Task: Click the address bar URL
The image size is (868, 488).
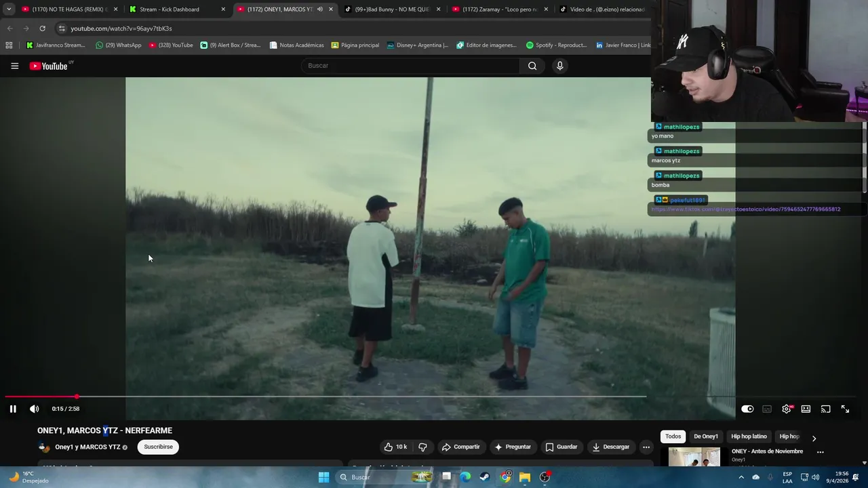Action: (121, 28)
